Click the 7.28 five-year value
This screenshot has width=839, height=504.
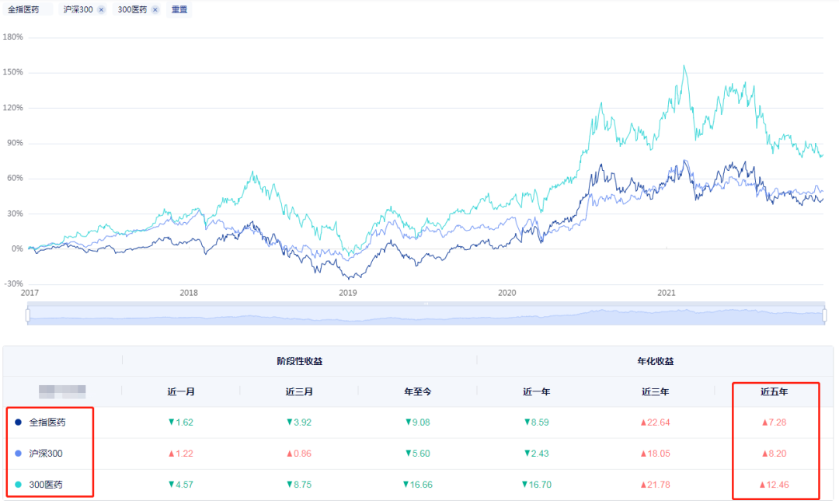pos(775,422)
